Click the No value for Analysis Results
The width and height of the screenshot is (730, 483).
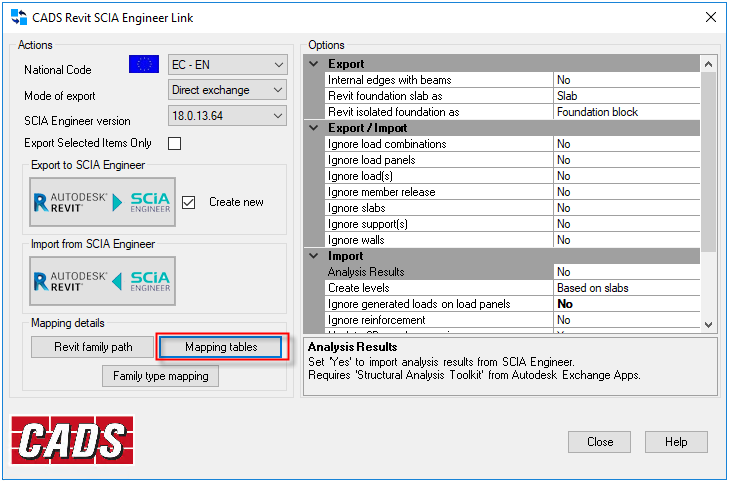click(x=627, y=272)
